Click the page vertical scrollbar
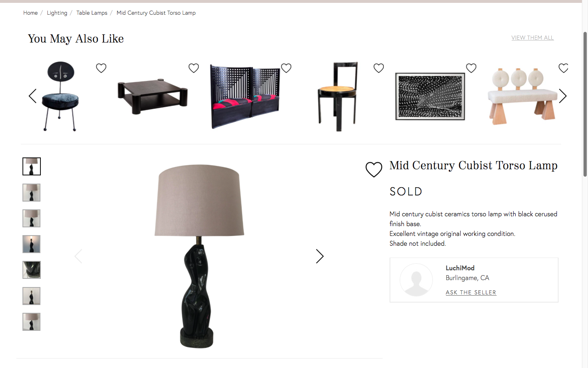Viewport: 588px width, 368px height. [585, 104]
